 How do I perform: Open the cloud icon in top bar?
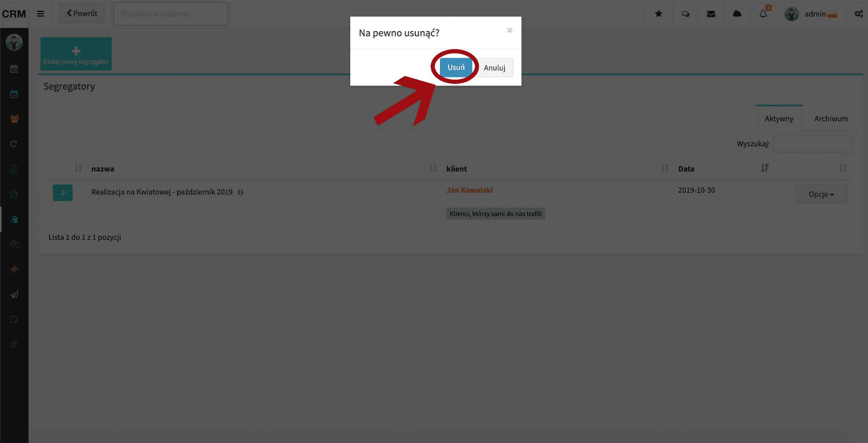click(737, 14)
